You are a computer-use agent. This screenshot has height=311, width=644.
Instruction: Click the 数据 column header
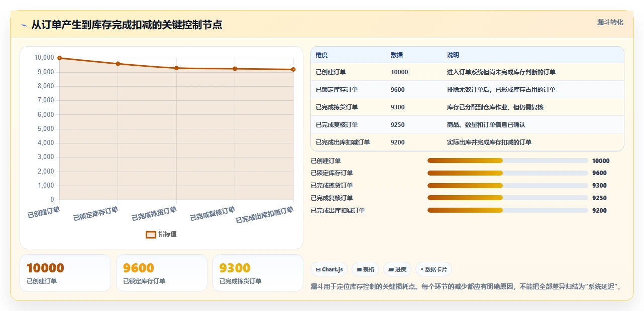397,55
